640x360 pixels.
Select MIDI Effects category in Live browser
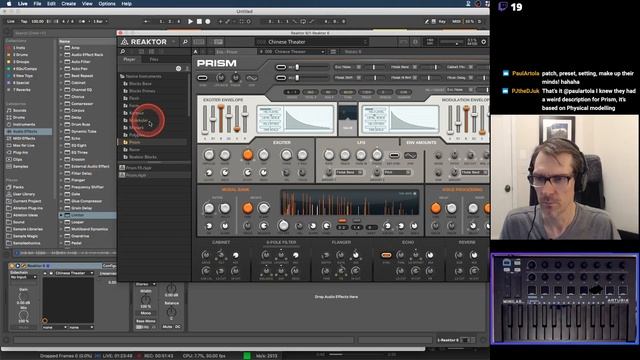pyautogui.click(x=24, y=138)
